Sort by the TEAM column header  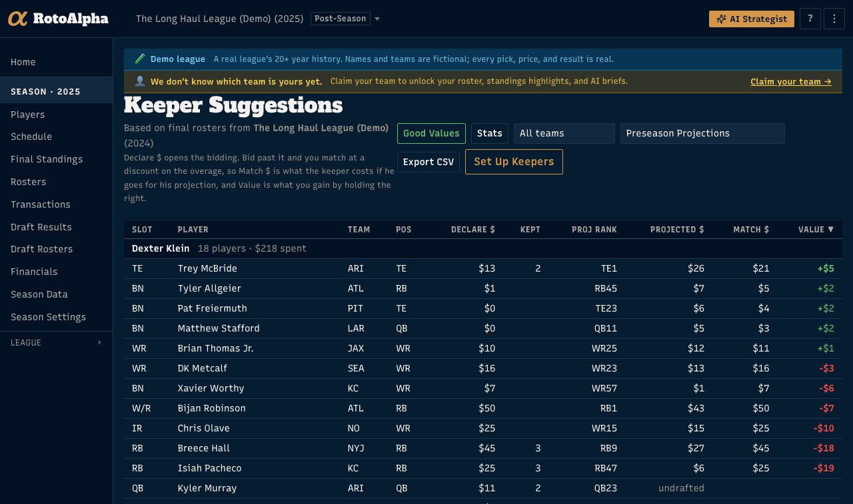pyautogui.click(x=359, y=230)
